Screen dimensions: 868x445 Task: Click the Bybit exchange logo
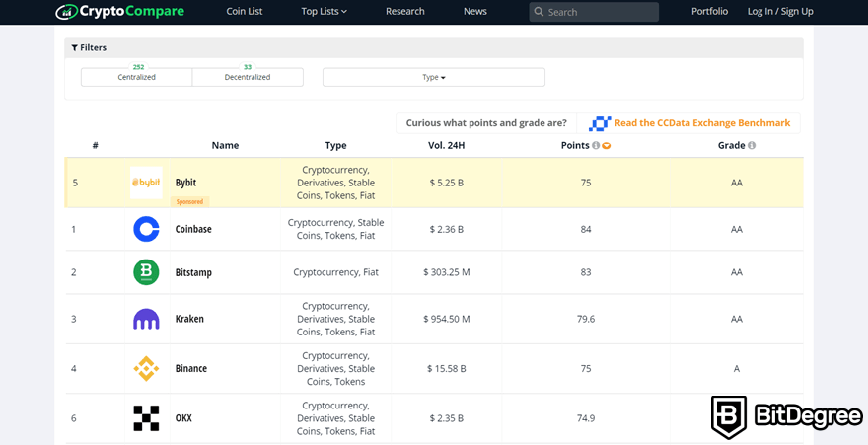[x=146, y=183]
